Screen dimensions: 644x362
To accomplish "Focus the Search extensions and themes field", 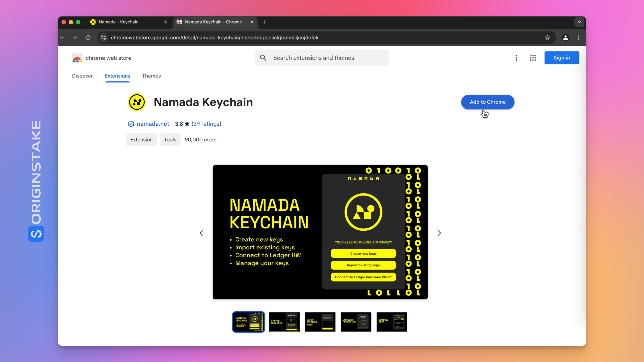I will point(322,58).
